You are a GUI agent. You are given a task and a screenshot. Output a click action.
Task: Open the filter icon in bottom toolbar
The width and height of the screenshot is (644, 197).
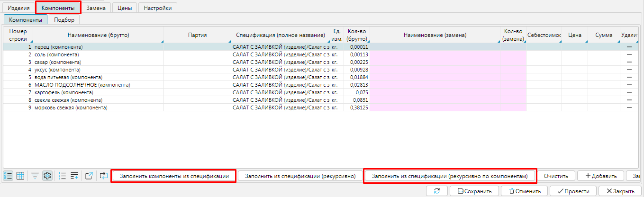tap(35, 176)
